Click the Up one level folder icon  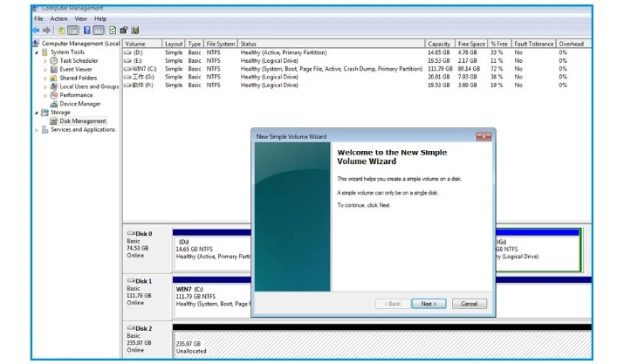click(61, 31)
